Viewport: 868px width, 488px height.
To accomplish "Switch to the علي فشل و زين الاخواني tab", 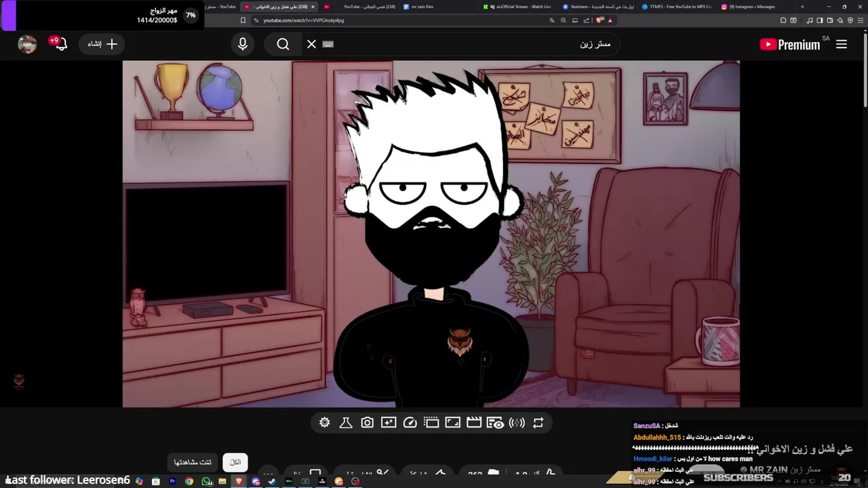I will tap(279, 7).
